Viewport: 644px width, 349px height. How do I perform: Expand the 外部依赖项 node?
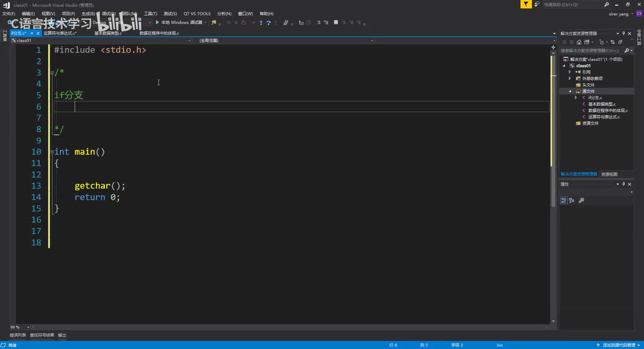pos(570,78)
